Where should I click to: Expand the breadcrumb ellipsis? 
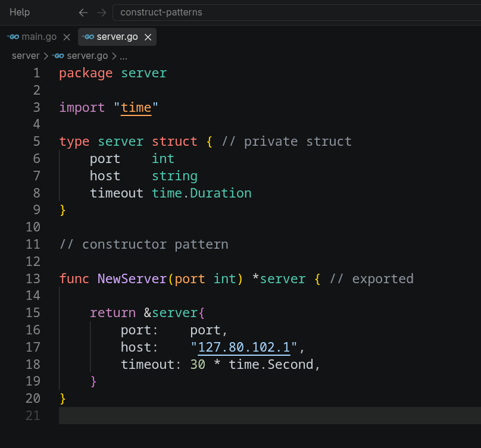[x=123, y=57]
